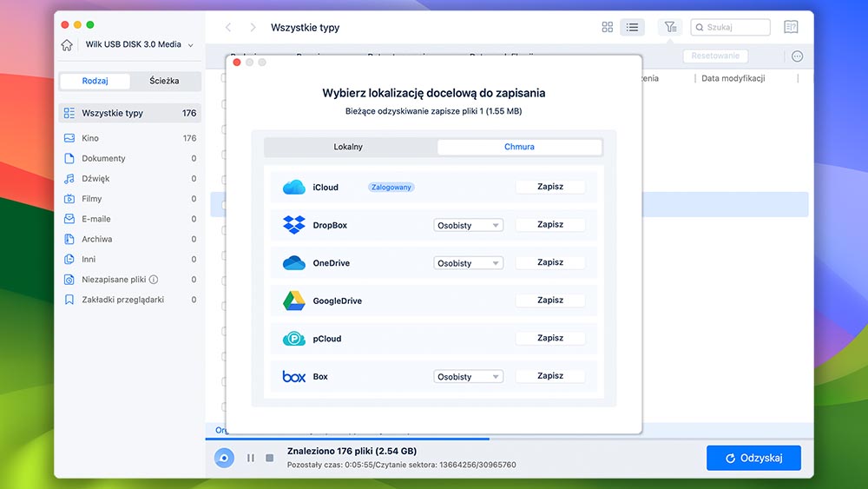Click the Zalogowany status badge
Screen dimensions: 868x489
tap(391, 188)
